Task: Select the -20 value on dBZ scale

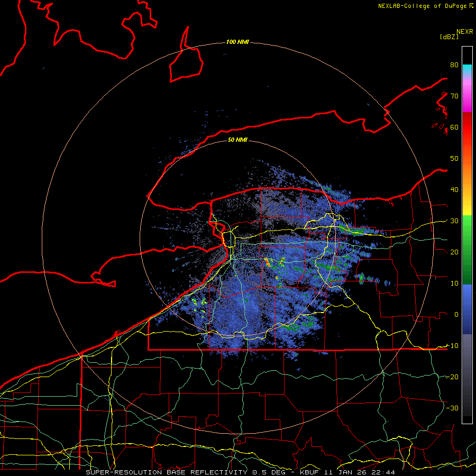Action: click(x=452, y=377)
